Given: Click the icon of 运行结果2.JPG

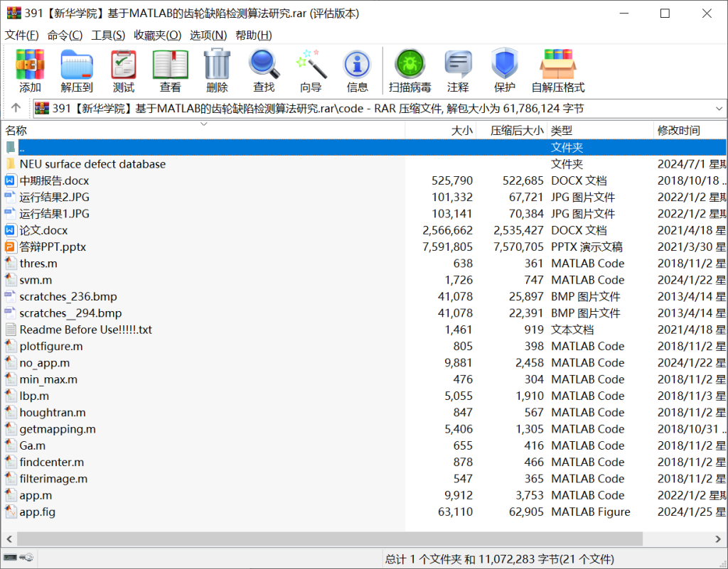Looking at the screenshot, I should point(10,197).
